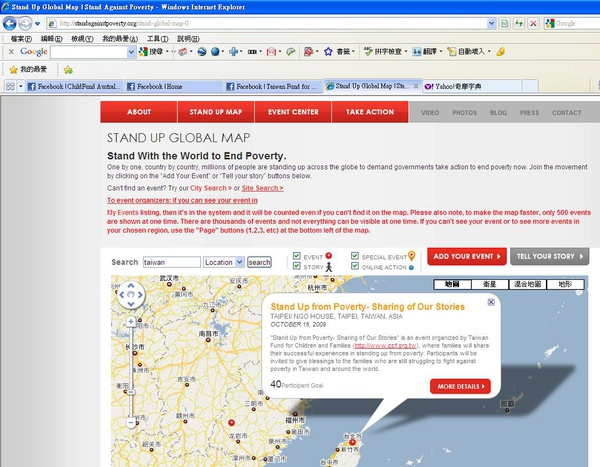Click the Bookmarks star (書籤) toolbar icon
This screenshot has width=600, height=467.
tap(328, 51)
